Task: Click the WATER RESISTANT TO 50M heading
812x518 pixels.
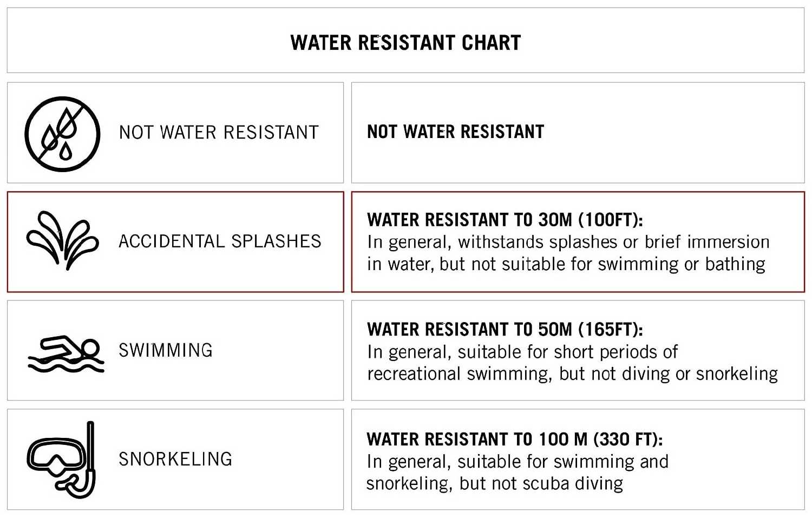Action: coord(505,329)
